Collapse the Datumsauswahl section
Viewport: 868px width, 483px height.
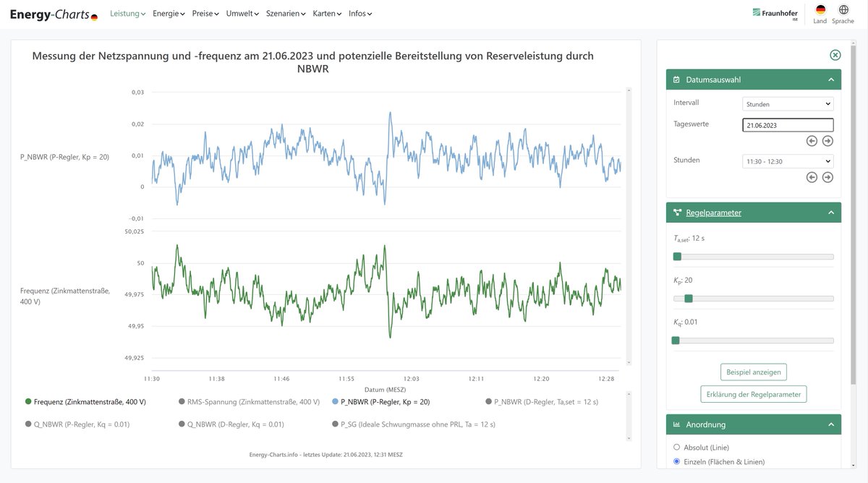[830, 80]
